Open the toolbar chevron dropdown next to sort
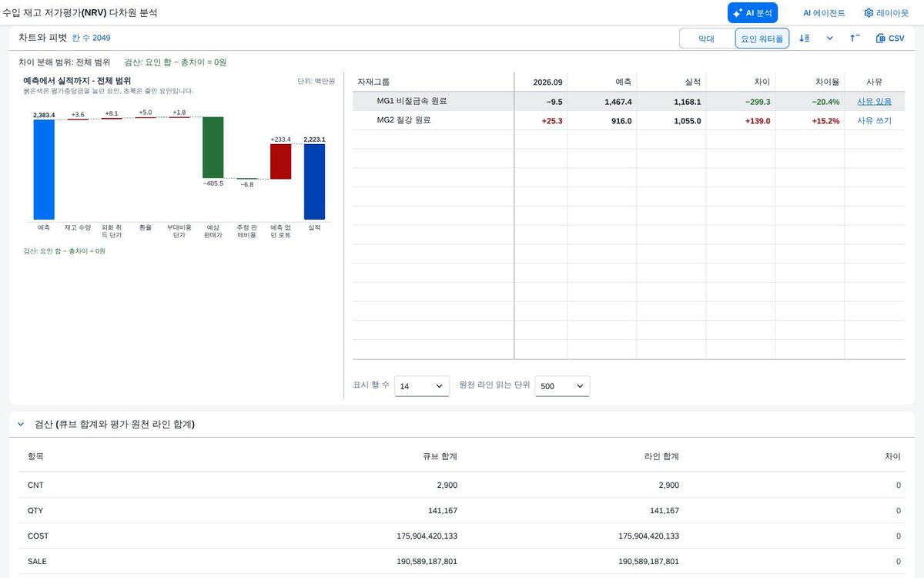The width and height of the screenshot is (924, 578). point(829,38)
